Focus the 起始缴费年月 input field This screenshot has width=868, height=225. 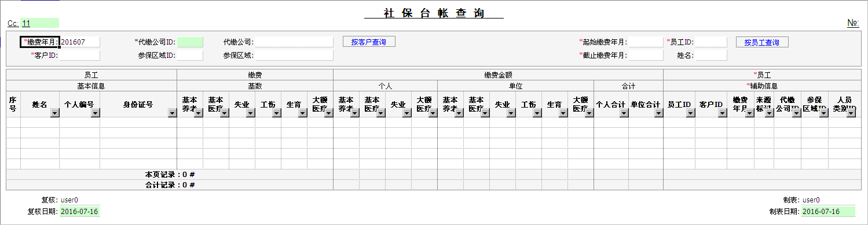pos(645,42)
